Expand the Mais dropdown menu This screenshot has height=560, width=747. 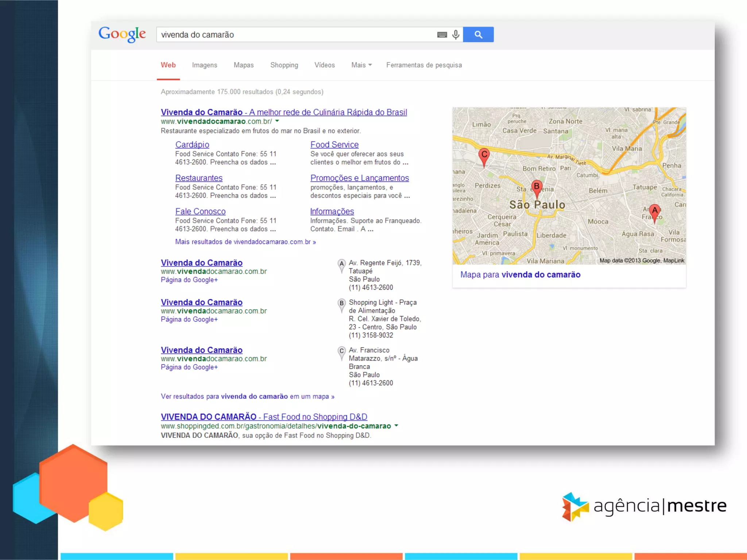pyautogui.click(x=361, y=65)
